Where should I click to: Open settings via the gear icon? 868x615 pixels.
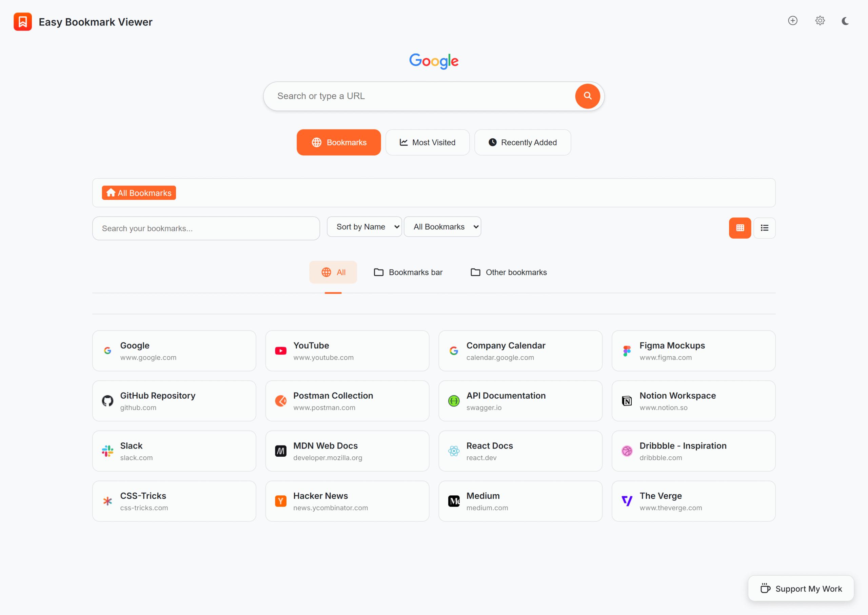pyautogui.click(x=820, y=20)
